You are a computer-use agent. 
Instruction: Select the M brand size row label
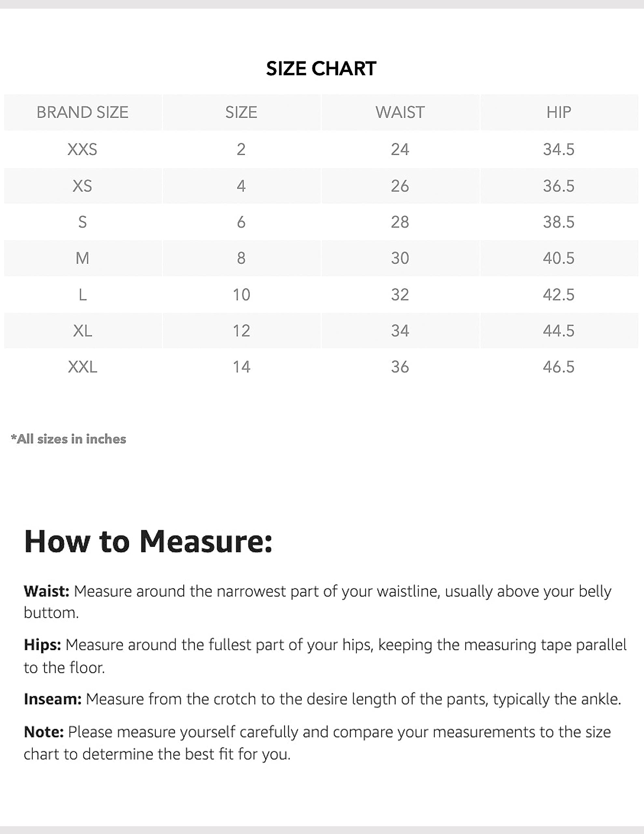tap(82, 258)
